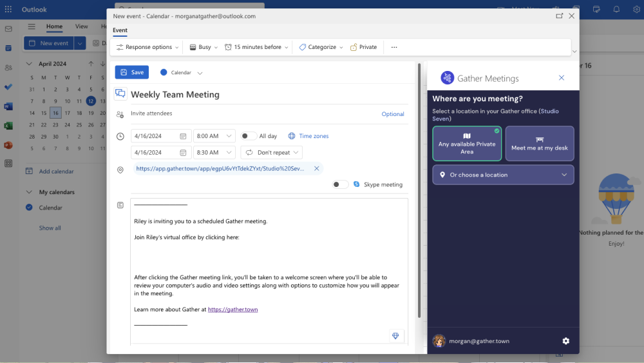Image resolution: width=644 pixels, height=363 pixels.
Task: Switch to the View tab
Action: [x=81, y=26]
